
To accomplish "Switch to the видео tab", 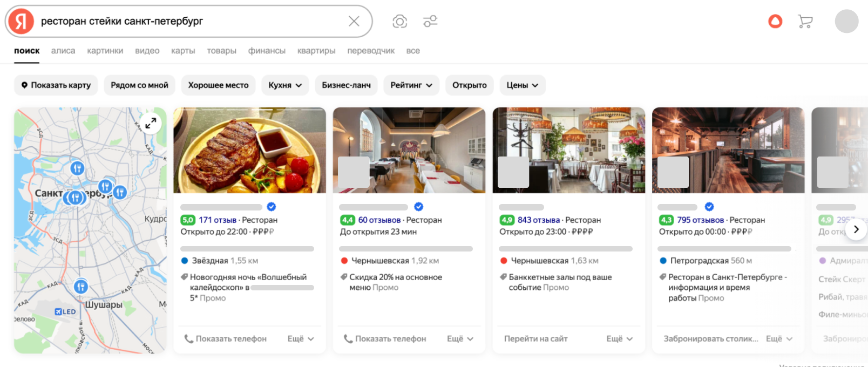I will (x=147, y=51).
